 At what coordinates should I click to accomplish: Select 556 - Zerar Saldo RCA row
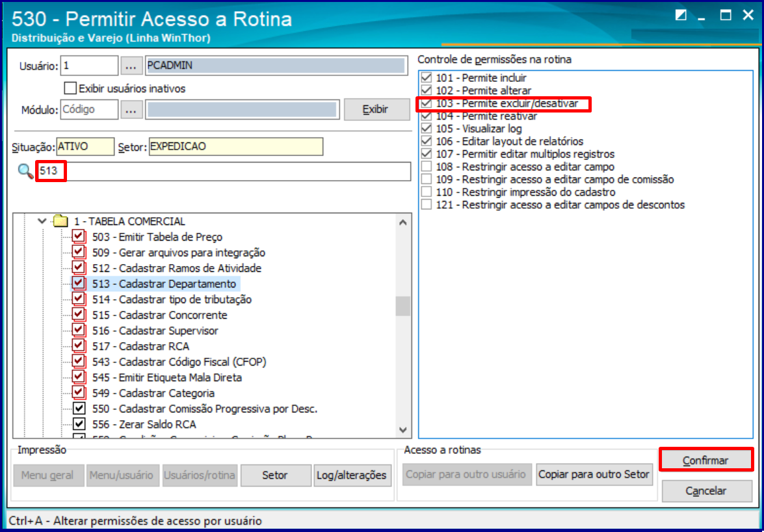point(144,424)
